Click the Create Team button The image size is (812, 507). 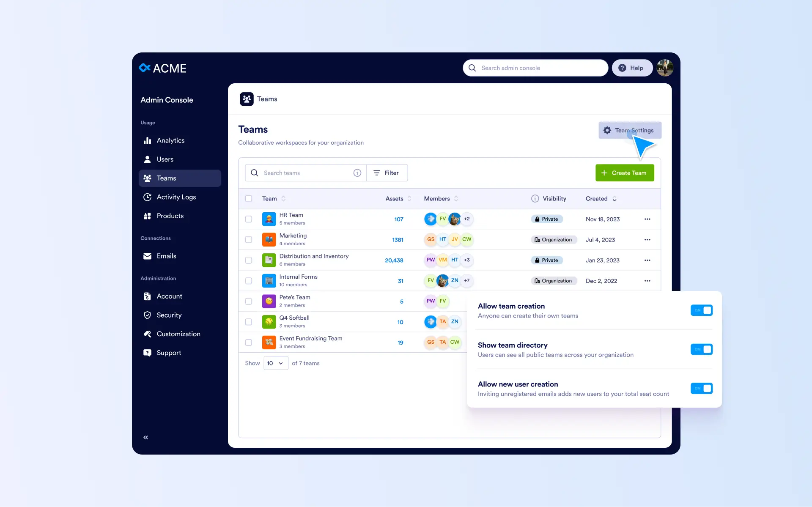(624, 173)
